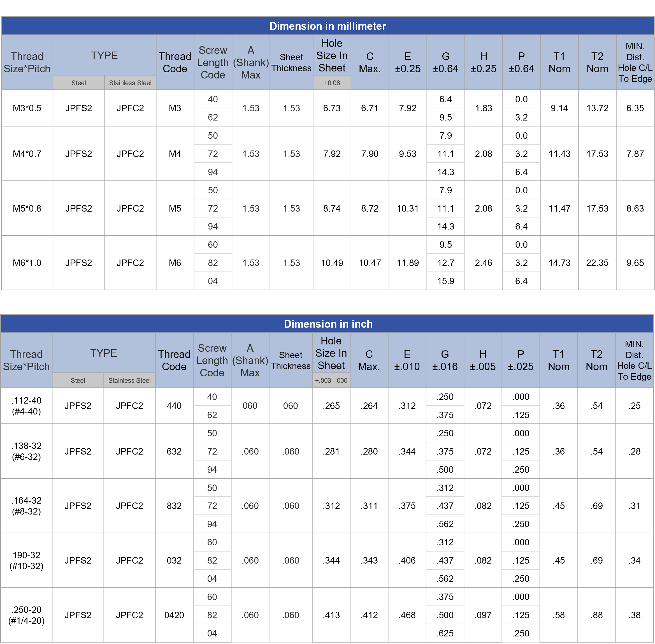
Task: Click T1 Nom value .58
Action: coord(559,615)
